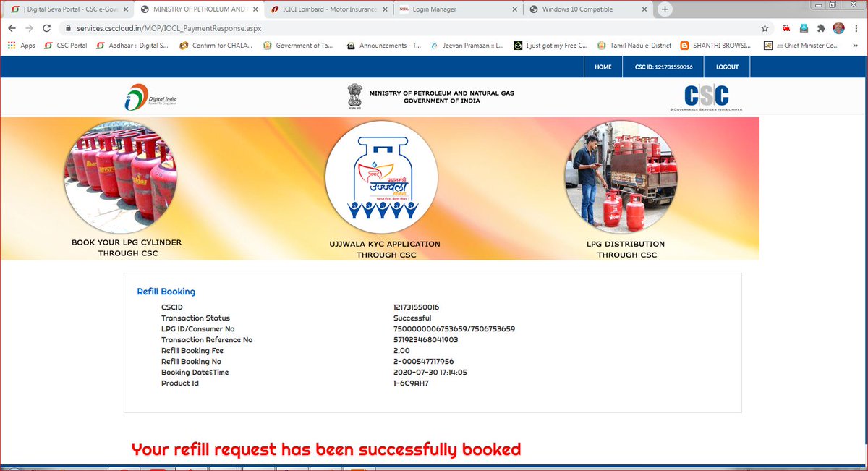
Task: Open the Extensions puzzle-piece menu
Action: coord(821,28)
